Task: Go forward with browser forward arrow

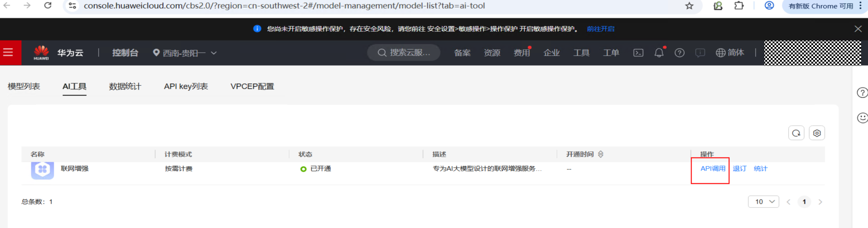Action: click(x=27, y=6)
